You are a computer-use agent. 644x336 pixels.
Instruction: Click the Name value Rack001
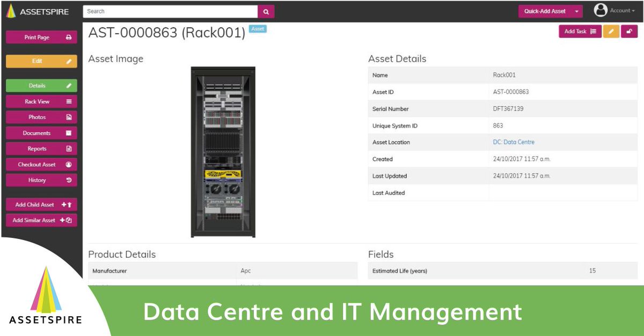tap(504, 75)
